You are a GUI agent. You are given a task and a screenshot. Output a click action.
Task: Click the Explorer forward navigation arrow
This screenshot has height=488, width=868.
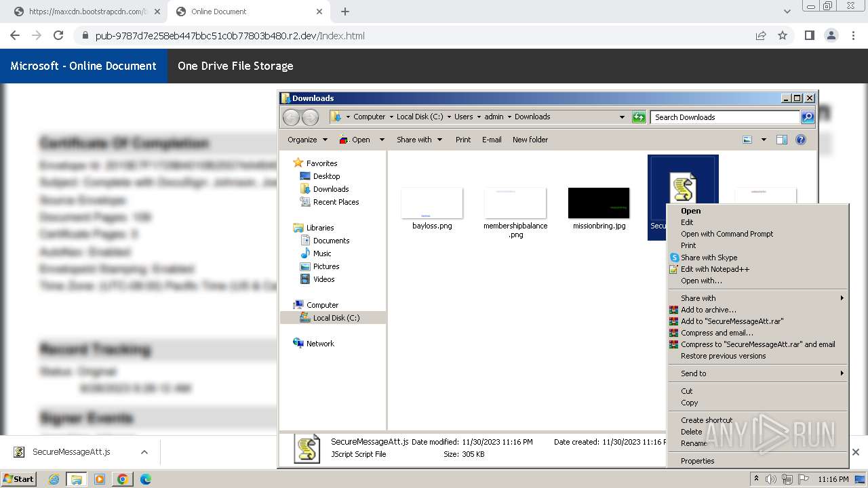(310, 117)
